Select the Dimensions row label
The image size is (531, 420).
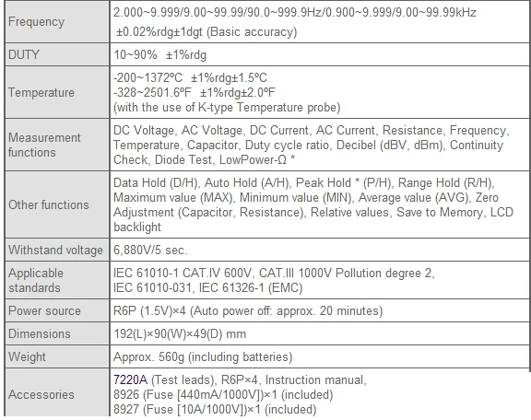[x=40, y=333]
